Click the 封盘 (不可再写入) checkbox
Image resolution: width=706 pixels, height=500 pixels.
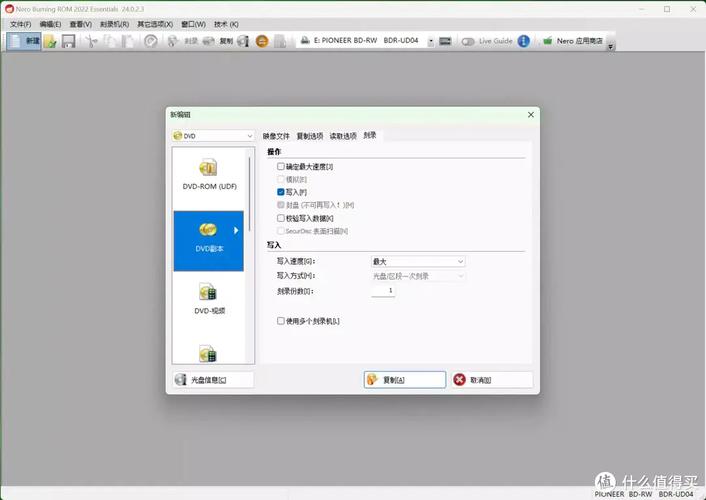(281, 205)
